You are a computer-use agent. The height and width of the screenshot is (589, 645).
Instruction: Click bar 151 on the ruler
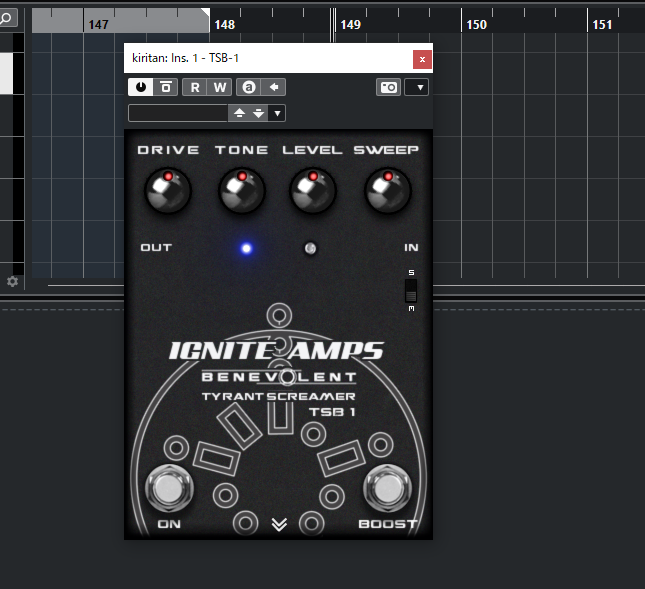602,25
